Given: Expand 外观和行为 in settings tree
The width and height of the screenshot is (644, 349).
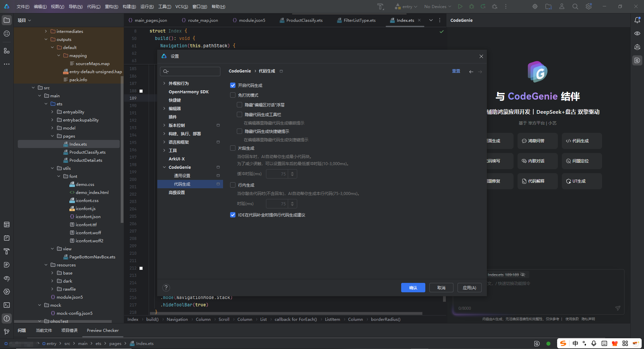Looking at the screenshot, I should [x=164, y=83].
